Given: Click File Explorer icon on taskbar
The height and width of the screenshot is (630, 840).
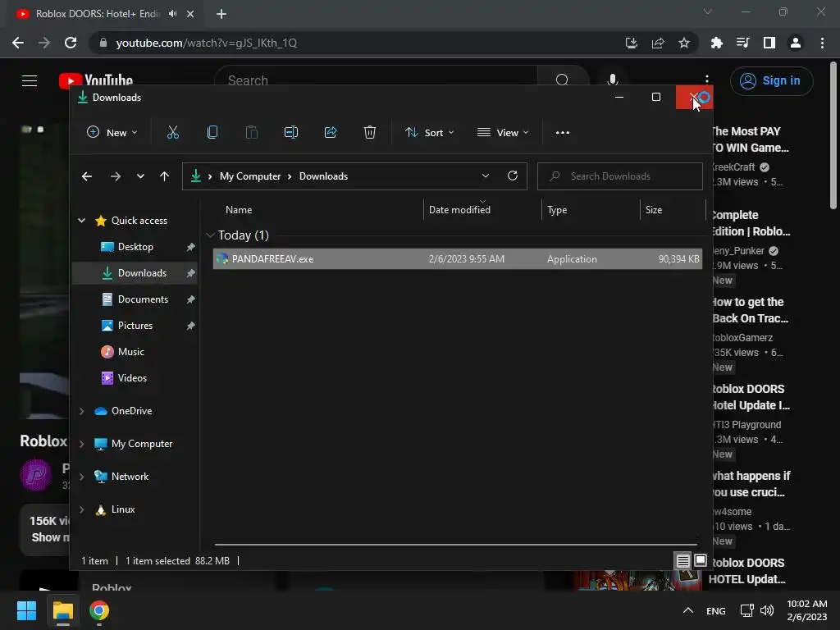Looking at the screenshot, I should [62, 610].
